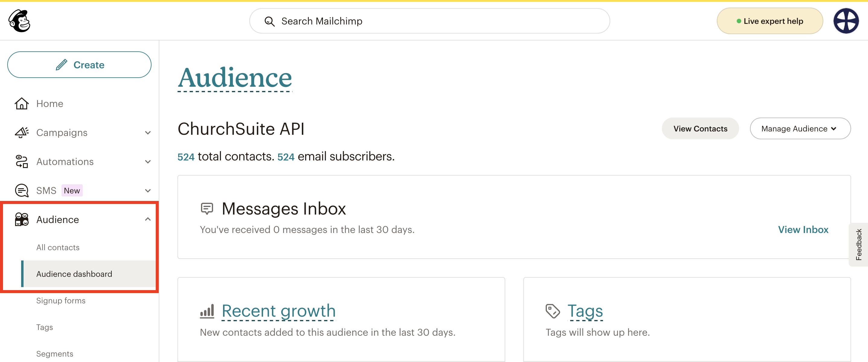
Task: Open Tags submenu item in sidebar
Action: (44, 327)
